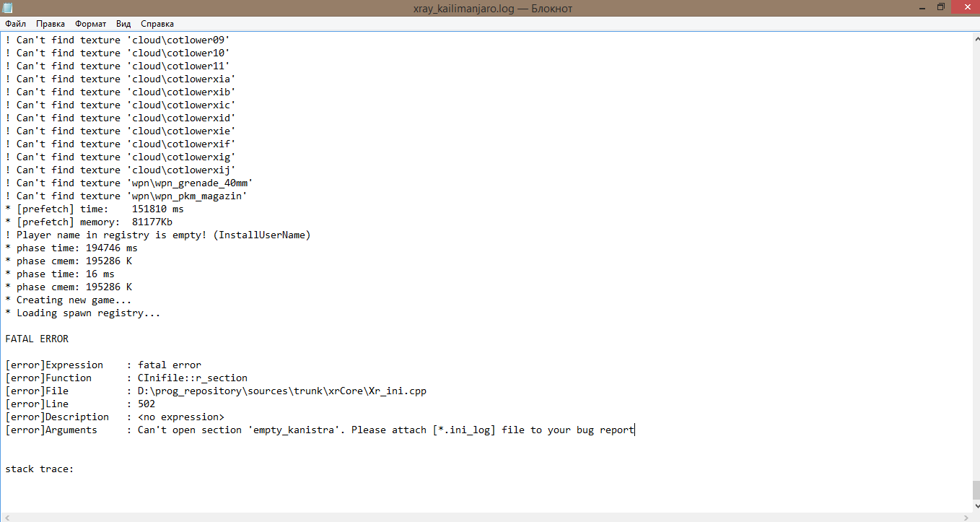The image size is (980, 522).
Task: Click line 'cloud\cotlowerxic' texture error
Action: (x=121, y=105)
